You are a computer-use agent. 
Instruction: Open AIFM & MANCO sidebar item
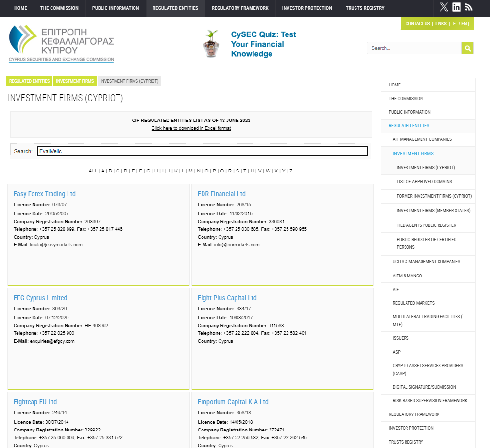point(428,276)
